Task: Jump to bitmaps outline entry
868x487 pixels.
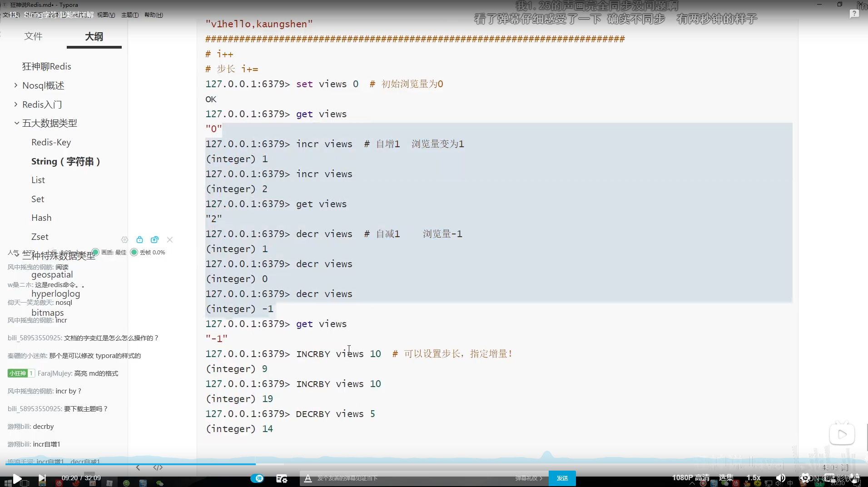Action: coord(47,313)
